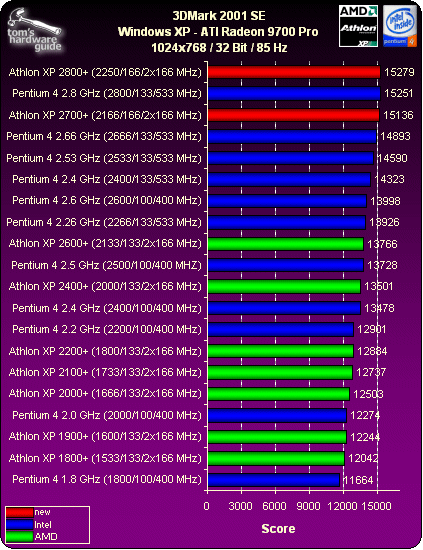Click the score value 15251
Image resolution: width=423 pixels, height=550 pixels.
point(399,94)
